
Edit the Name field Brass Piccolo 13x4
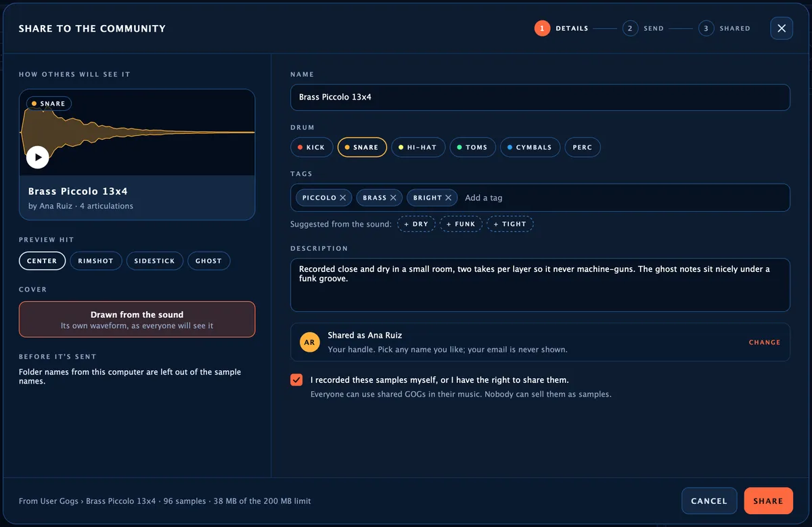coord(540,97)
